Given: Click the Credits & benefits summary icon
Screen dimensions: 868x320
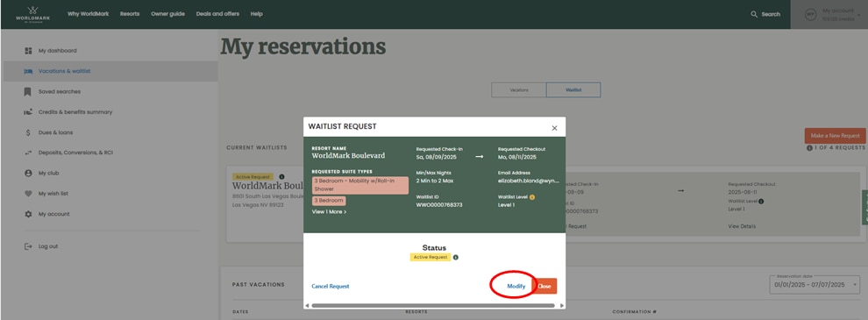Looking at the screenshot, I should pyautogui.click(x=28, y=112).
